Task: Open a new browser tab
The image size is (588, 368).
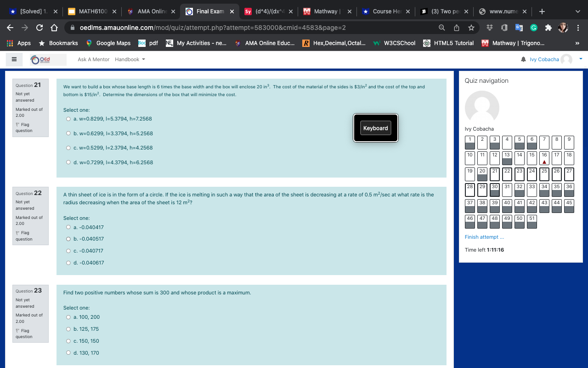Action: point(542,11)
